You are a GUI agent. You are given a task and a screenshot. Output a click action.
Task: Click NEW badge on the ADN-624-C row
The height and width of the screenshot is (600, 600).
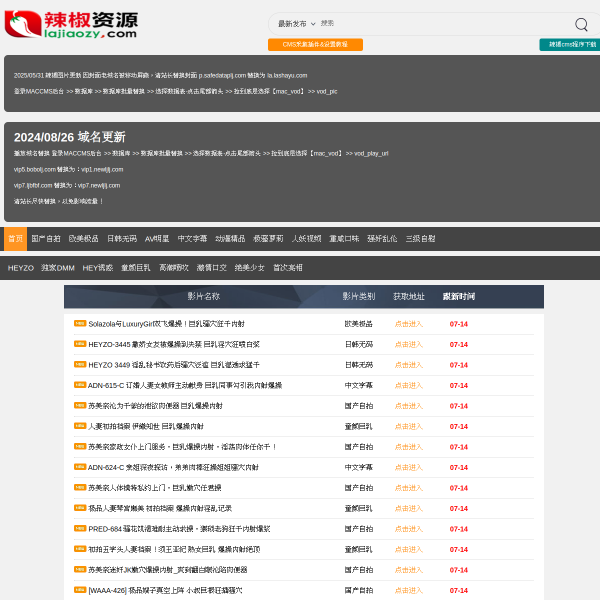coord(80,467)
